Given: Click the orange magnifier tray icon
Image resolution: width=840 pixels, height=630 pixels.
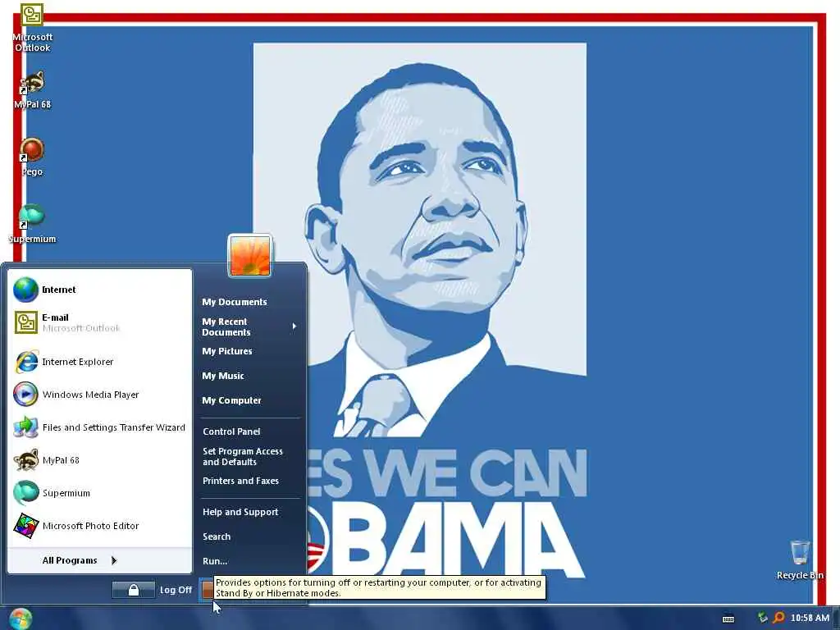Looking at the screenshot, I should click(778, 619).
